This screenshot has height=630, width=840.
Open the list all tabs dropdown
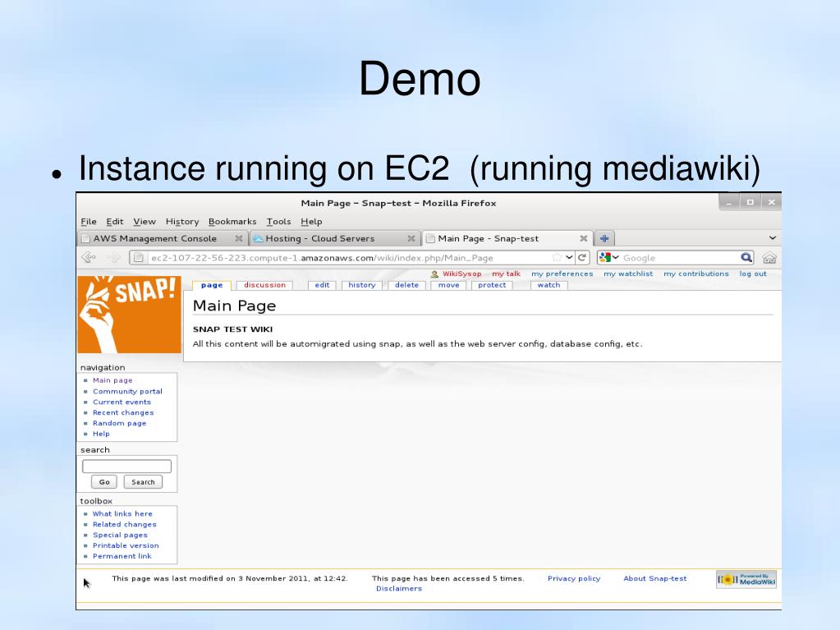point(773,238)
